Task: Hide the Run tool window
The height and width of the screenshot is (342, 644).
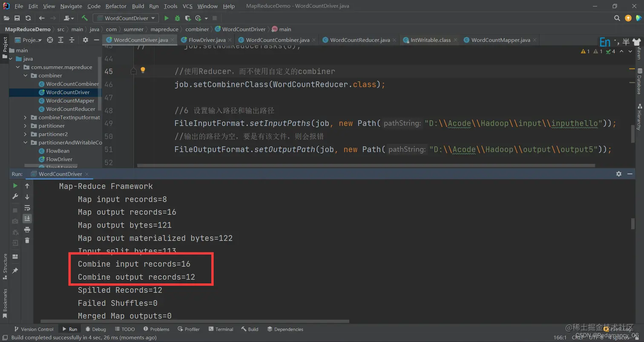Action: (x=630, y=174)
